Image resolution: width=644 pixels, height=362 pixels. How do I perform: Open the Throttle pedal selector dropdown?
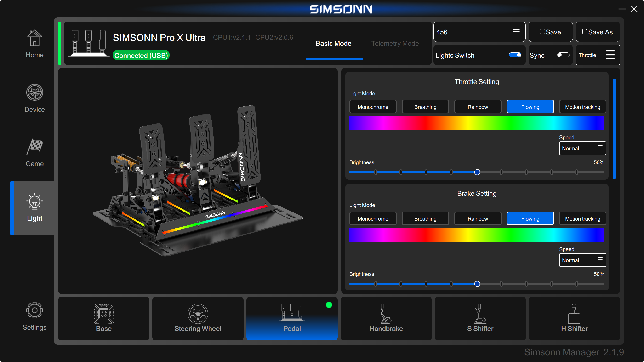point(598,55)
